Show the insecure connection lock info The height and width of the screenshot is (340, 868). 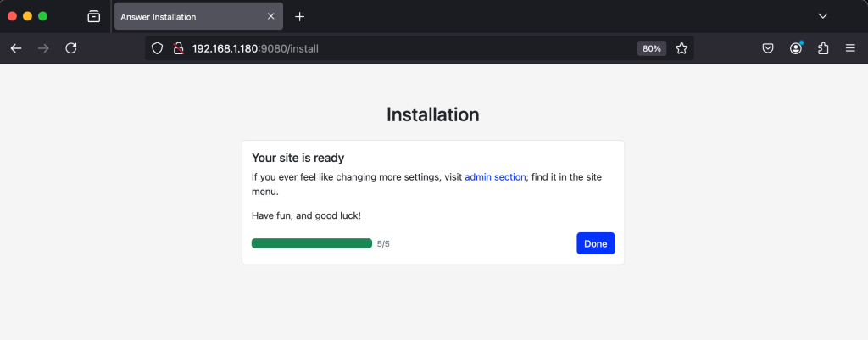tap(178, 48)
